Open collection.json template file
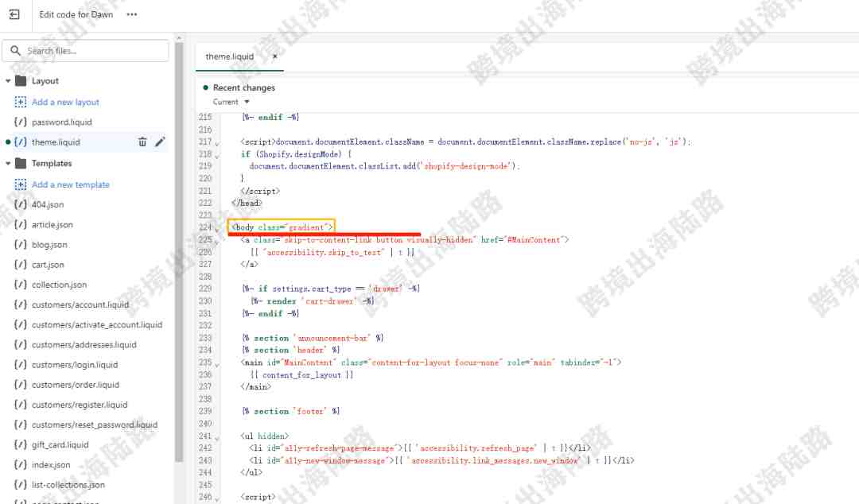The image size is (859, 504). pos(59,285)
